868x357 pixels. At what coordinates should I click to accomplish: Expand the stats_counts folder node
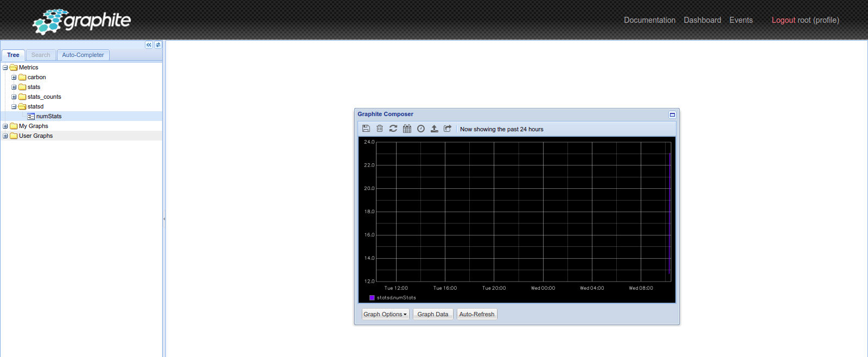point(14,97)
